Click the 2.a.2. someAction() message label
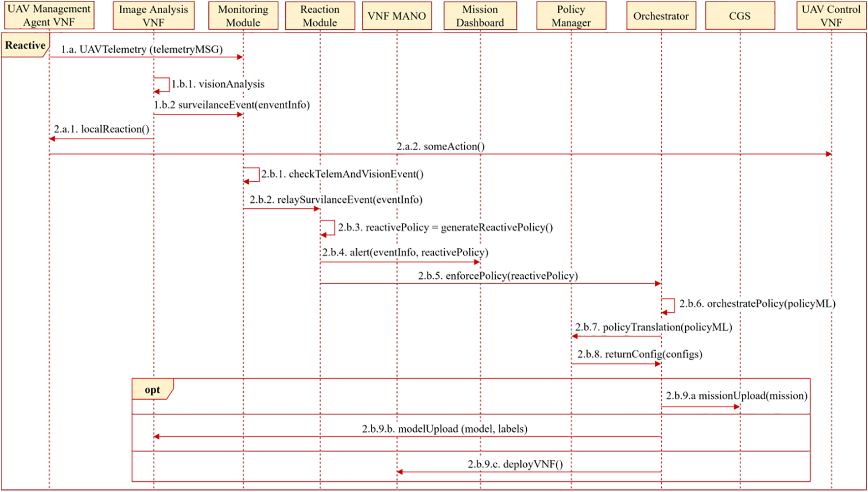 point(440,146)
